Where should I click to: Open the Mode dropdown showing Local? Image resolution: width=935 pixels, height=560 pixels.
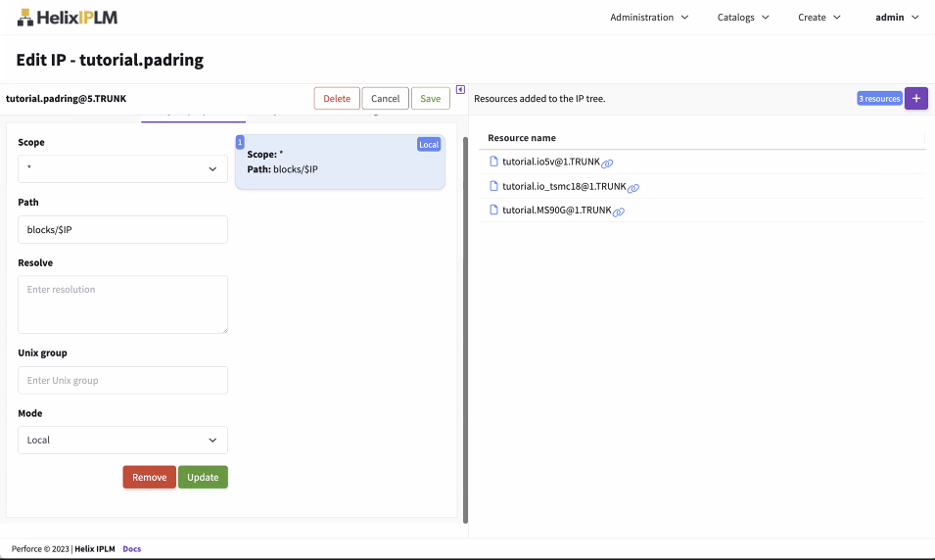[x=122, y=440]
